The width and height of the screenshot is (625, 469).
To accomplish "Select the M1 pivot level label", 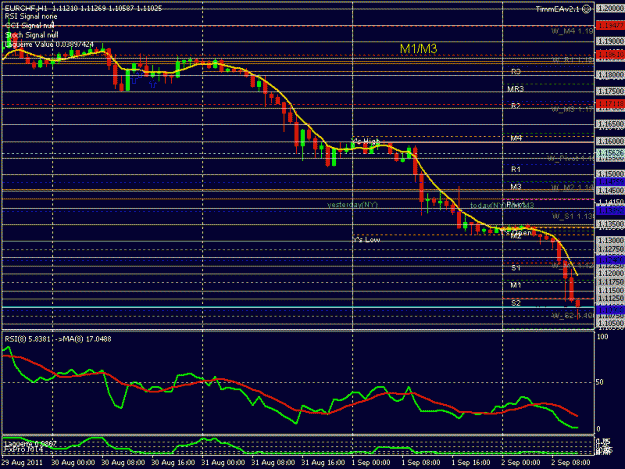I will pos(516,285).
